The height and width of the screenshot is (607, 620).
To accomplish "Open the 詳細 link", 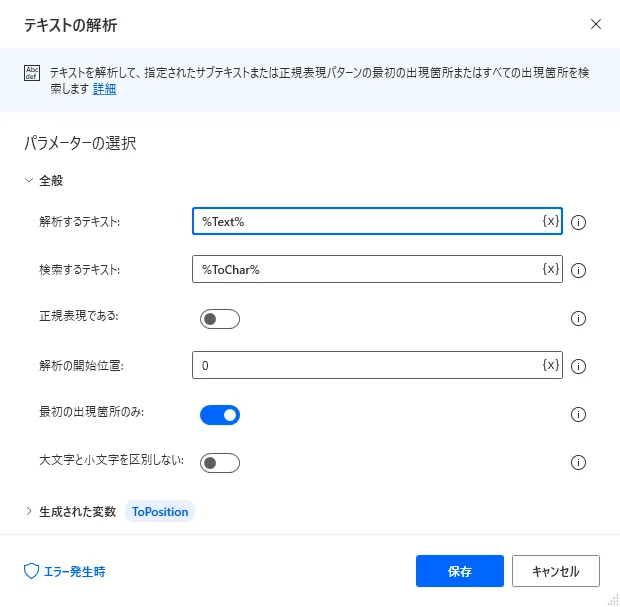I will (105, 89).
